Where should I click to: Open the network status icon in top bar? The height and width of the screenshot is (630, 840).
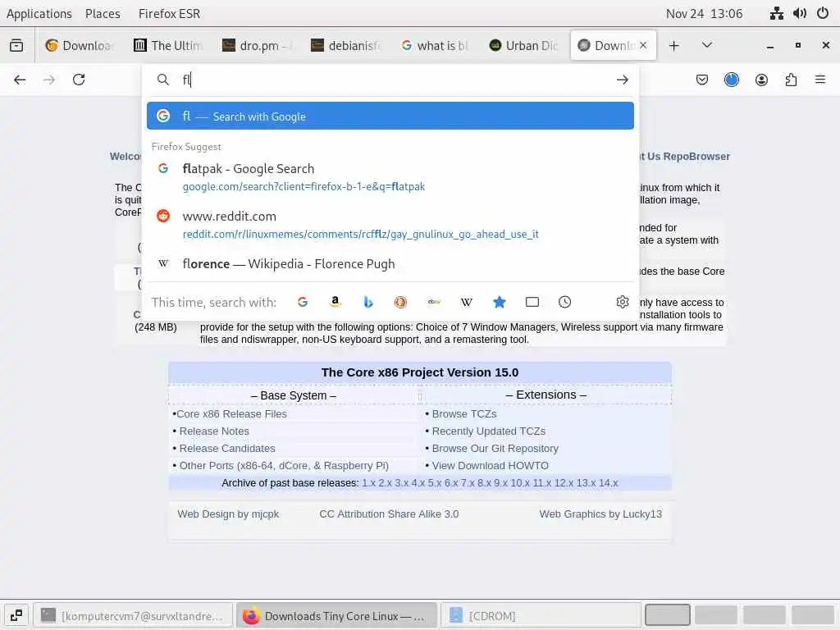776,13
